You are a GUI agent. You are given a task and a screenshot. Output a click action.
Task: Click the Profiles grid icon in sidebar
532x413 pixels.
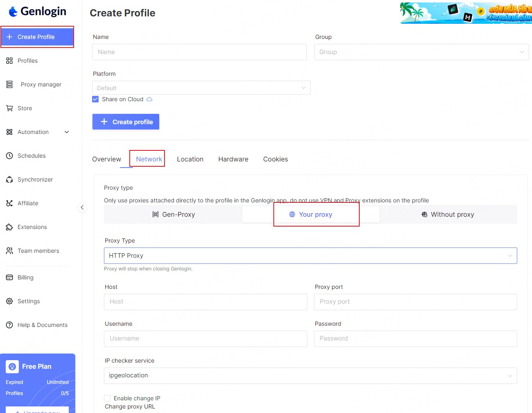coord(9,61)
